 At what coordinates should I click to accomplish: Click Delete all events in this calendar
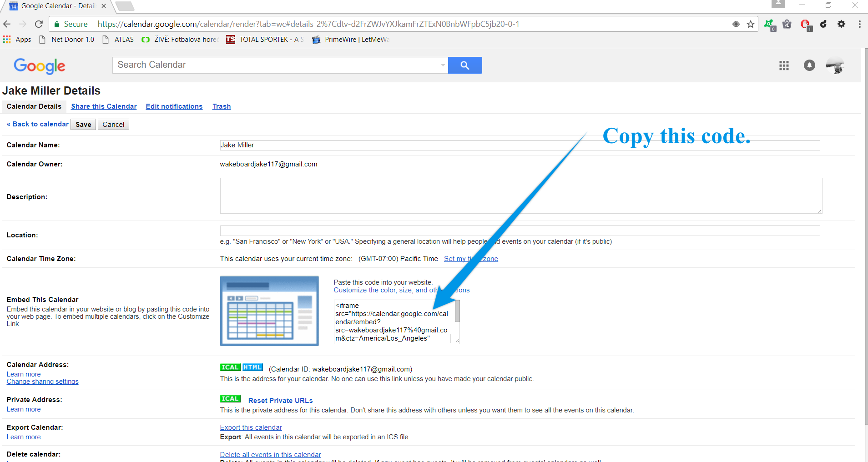[x=270, y=455]
